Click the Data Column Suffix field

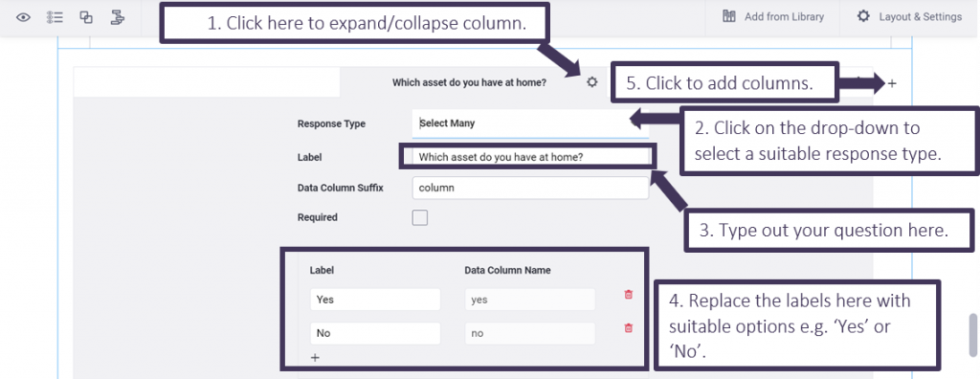tap(530, 188)
